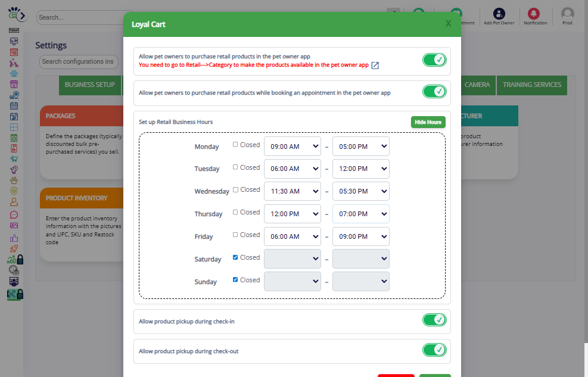Switch to the TRAINING SERVICES tab
588x377 pixels.
coord(532,85)
